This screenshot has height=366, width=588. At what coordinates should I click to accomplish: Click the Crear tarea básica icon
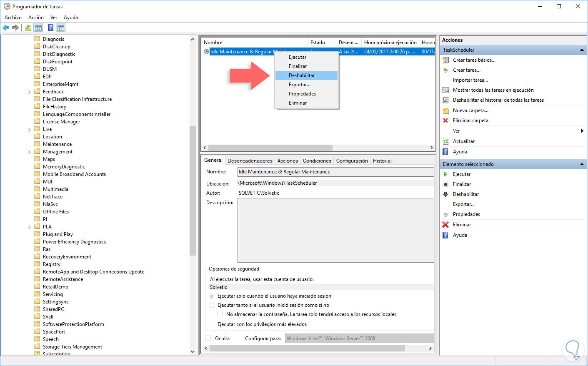point(445,60)
